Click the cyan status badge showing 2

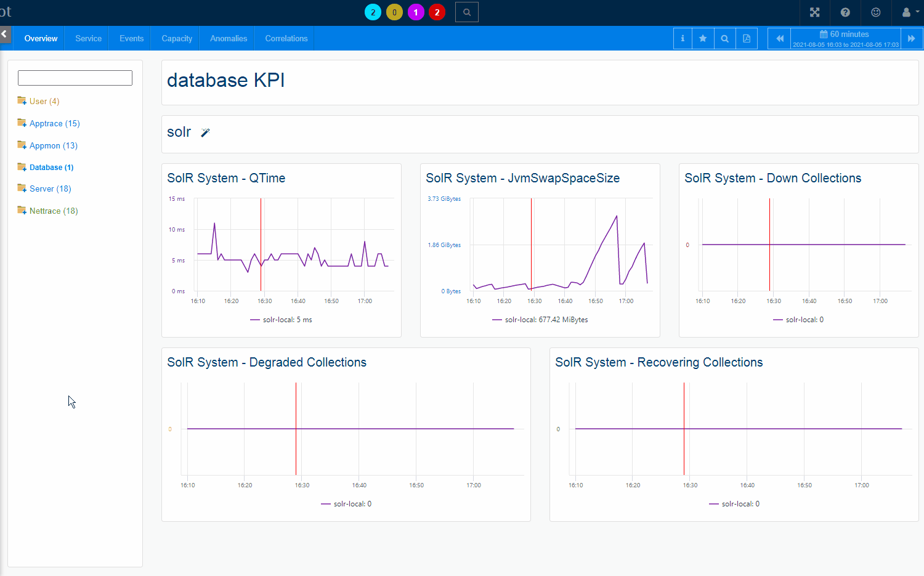373,12
